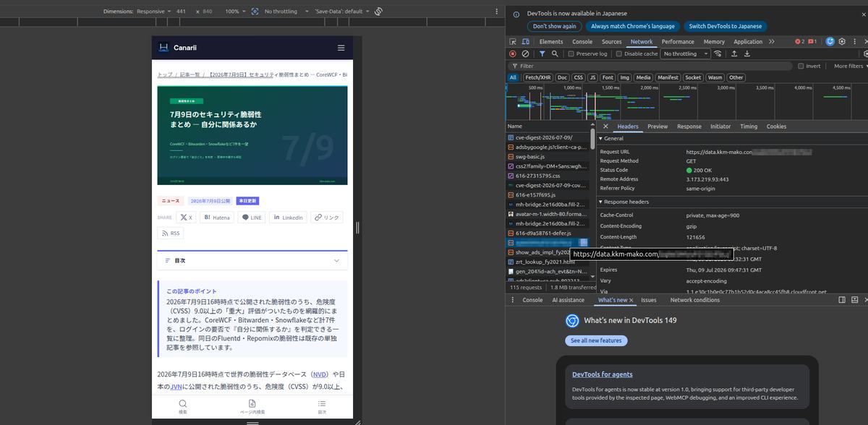Image resolution: width=868 pixels, height=425 pixels.
Task: Click the Don't show again button
Action: [555, 26]
